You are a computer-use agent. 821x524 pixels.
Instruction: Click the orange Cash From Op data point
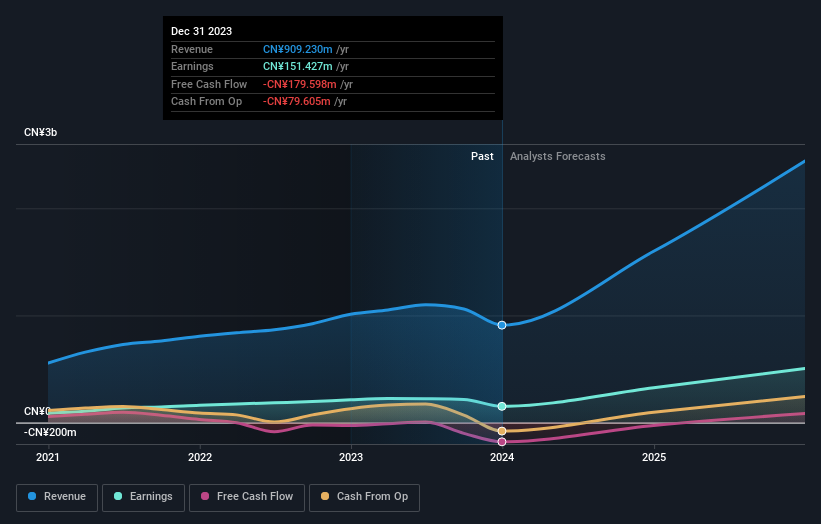(x=502, y=431)
